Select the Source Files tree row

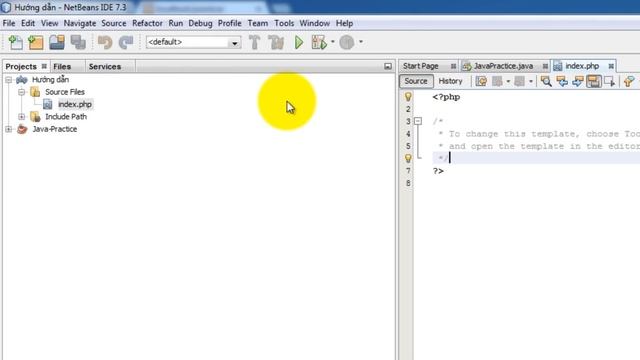click(x=65, y=92)
